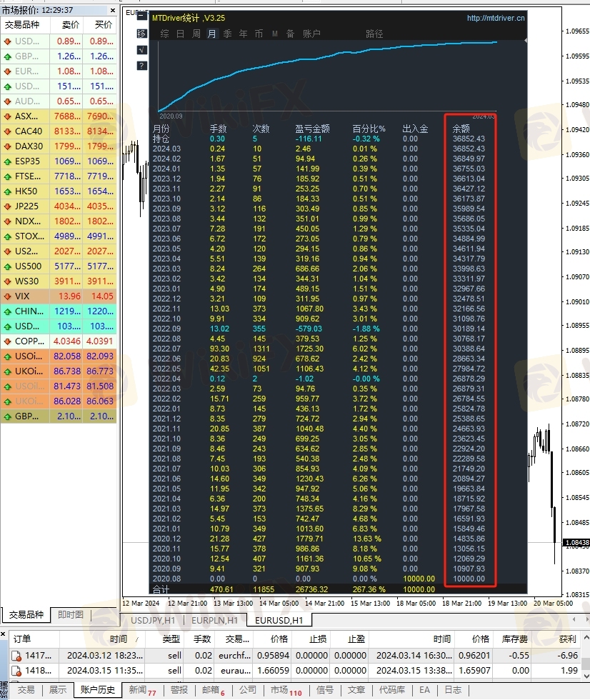Screen dimensions: 590x700
Task: Click the COPP down arrow icon
Action: pyautogui.click(x=8, y=341)
